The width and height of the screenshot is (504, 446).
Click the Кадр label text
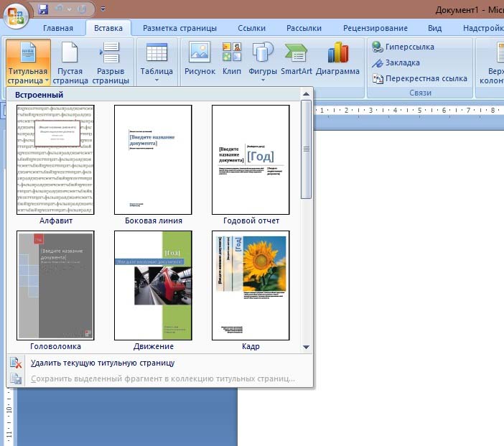(251, 346)
